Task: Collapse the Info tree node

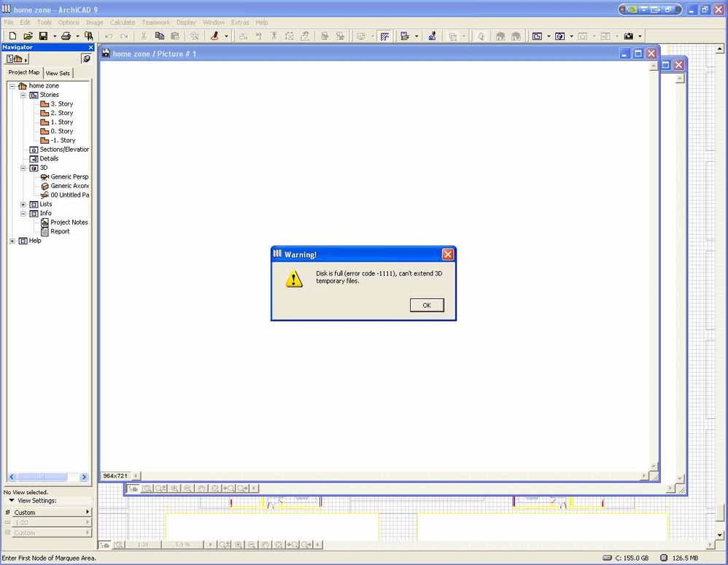Action: coord(23,214)
